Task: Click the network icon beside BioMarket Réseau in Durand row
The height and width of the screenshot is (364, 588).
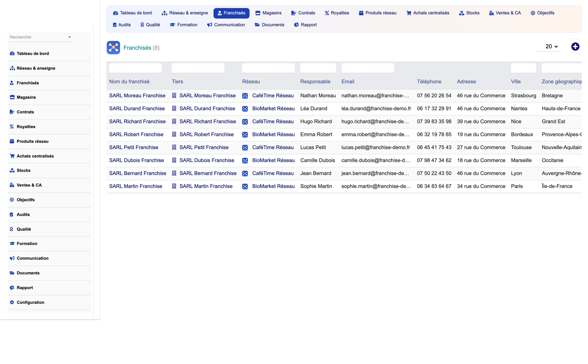Action: [245, 109]
